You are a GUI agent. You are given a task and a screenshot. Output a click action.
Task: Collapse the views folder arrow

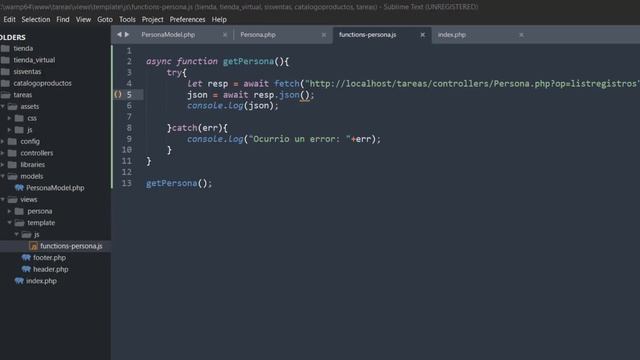click(2, 200)
